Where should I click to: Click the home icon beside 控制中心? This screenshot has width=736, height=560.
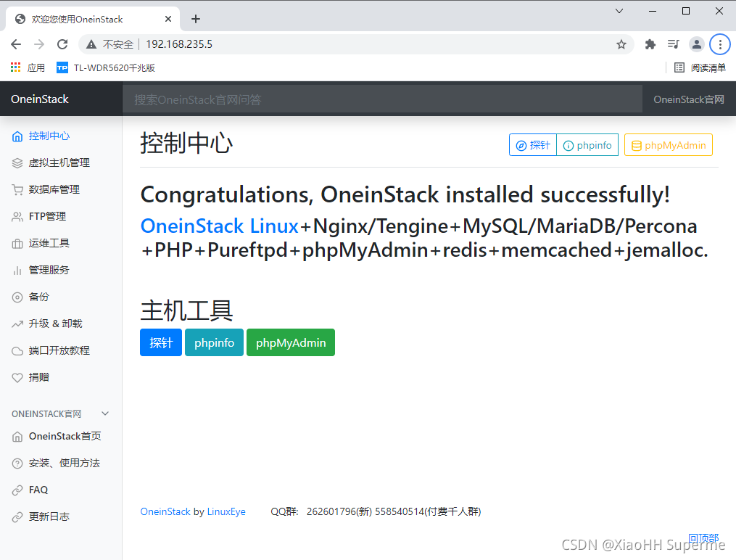17,136
